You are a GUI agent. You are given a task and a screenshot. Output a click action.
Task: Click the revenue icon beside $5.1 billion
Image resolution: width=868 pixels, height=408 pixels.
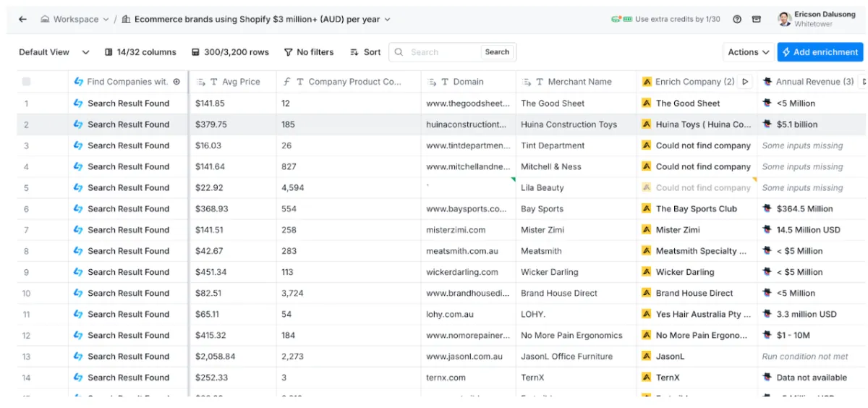[767, 124]
